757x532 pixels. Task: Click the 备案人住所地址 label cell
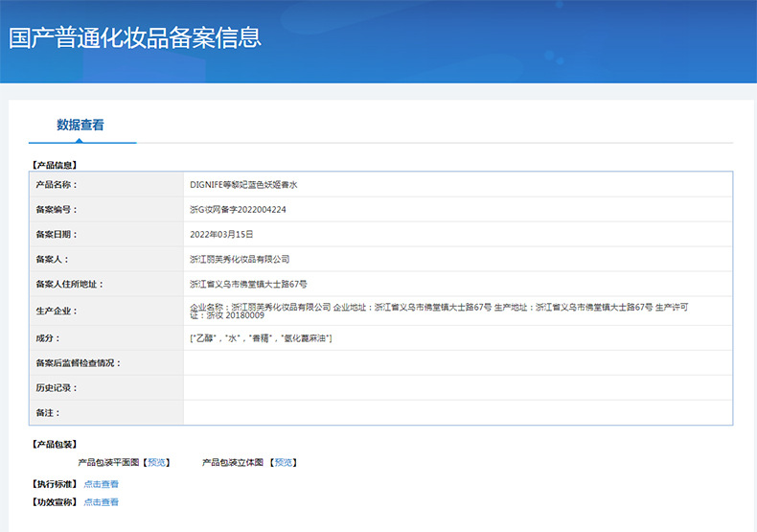point(106,284)
